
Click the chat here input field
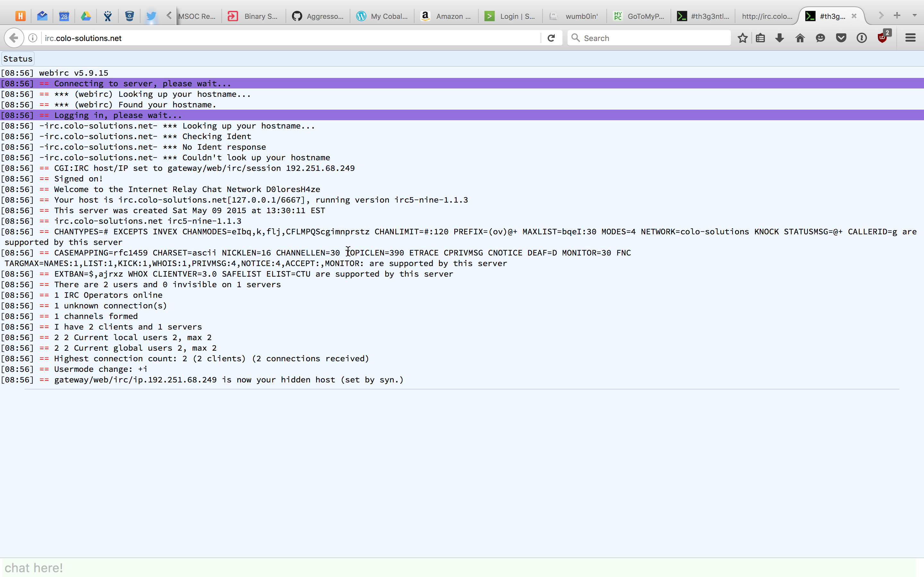tap(462, 568)
